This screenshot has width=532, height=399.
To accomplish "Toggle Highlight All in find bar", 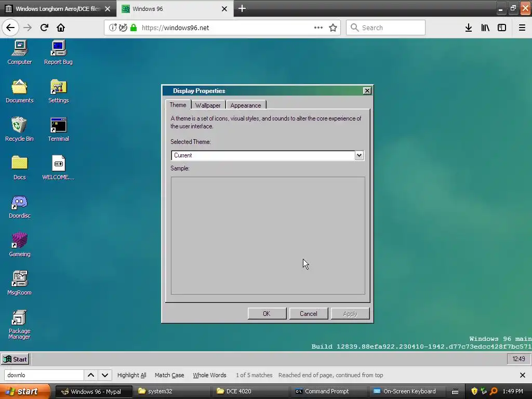I will (x=131, y=375).
